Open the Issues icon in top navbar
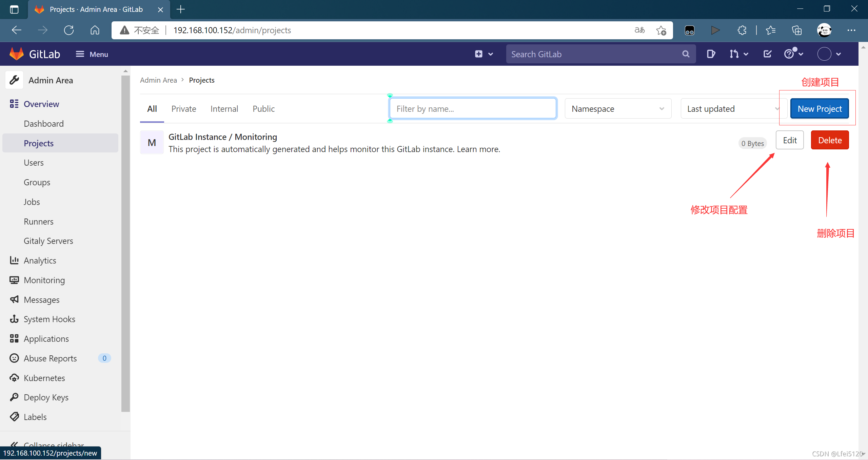The height and width of the screenshot is (460, 868). point(711,54)
